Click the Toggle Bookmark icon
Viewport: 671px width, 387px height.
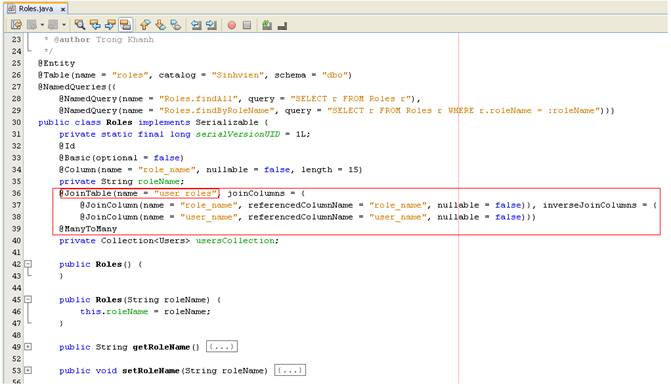click(175, 25)
